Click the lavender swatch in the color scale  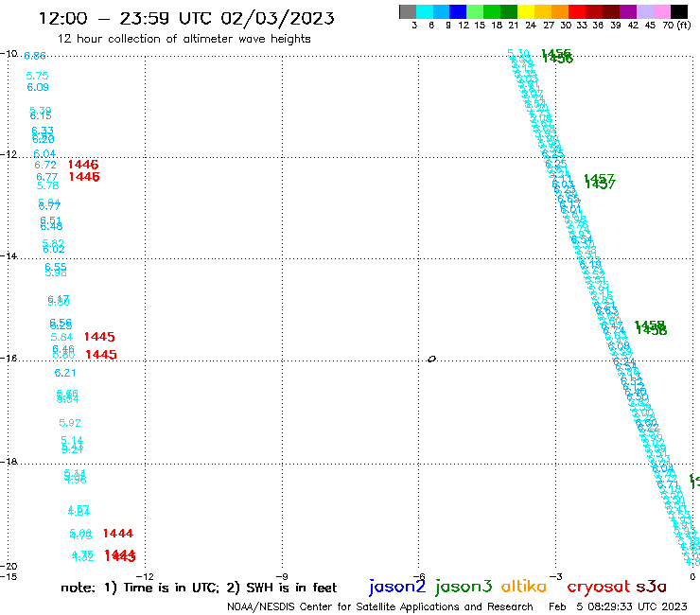click(645, 11)
